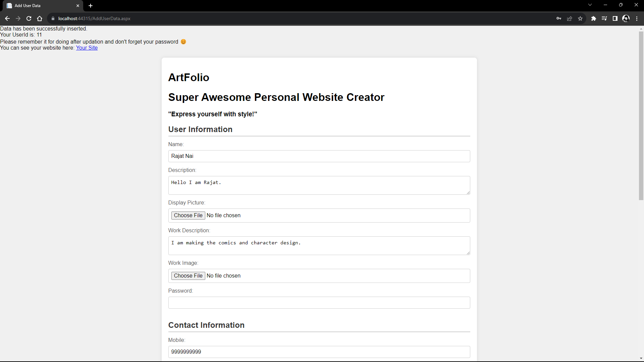Open the Your Site link
644x362 pixels.
pyautogui.click(x=87, y=48)
